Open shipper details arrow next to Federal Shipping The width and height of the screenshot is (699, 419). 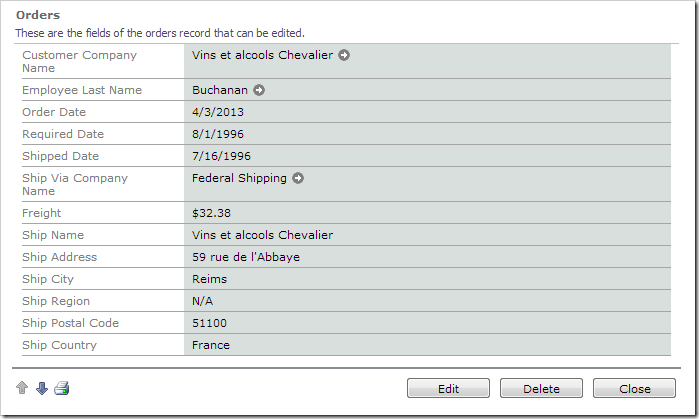(x=298, y=178)
